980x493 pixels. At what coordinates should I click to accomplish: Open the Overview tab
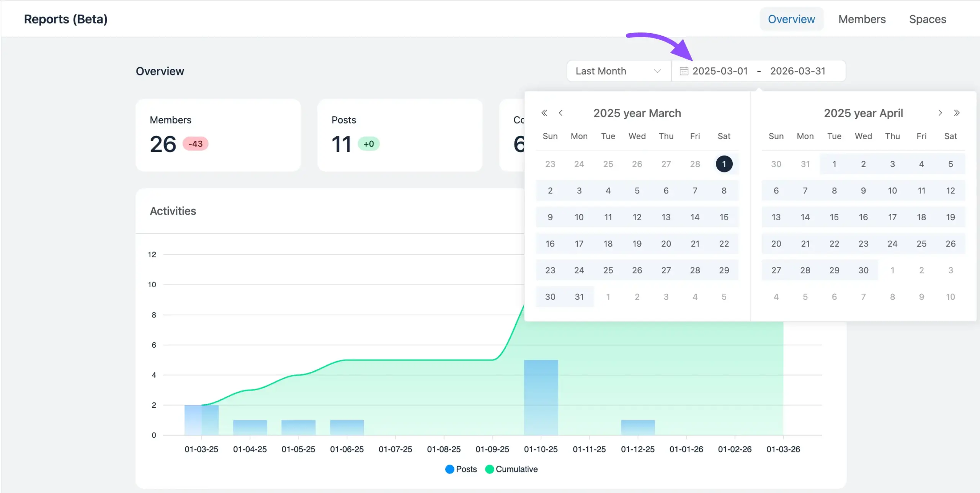click(791, 19)
